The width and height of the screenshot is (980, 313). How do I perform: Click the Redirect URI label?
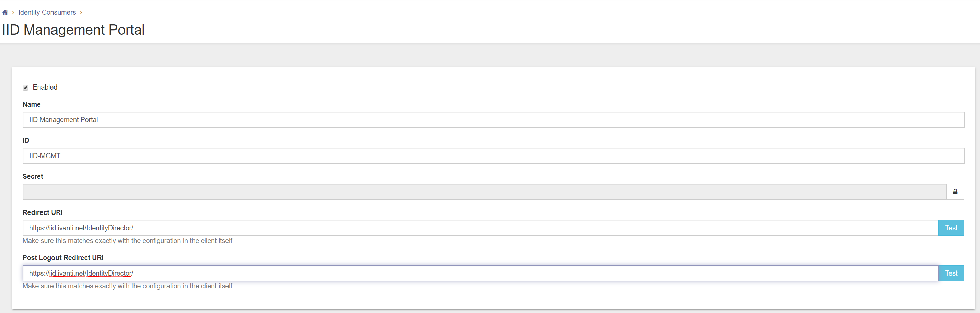[x=43, y=212]
